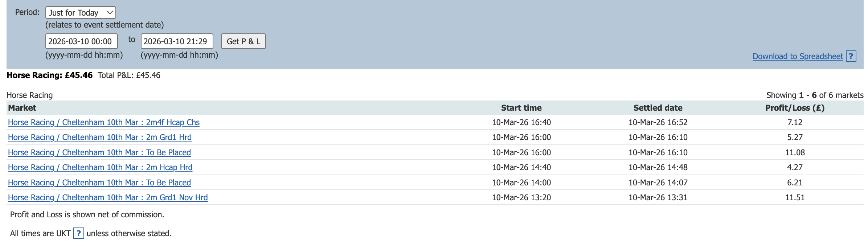Image resolution: width=868 pixels, height=246 pixels.
Task: Click the Settled date column header
Action: [658, 108]
